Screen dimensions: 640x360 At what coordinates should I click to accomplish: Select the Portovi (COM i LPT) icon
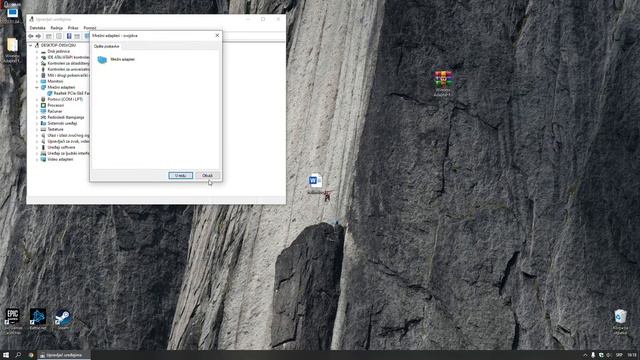43,99
